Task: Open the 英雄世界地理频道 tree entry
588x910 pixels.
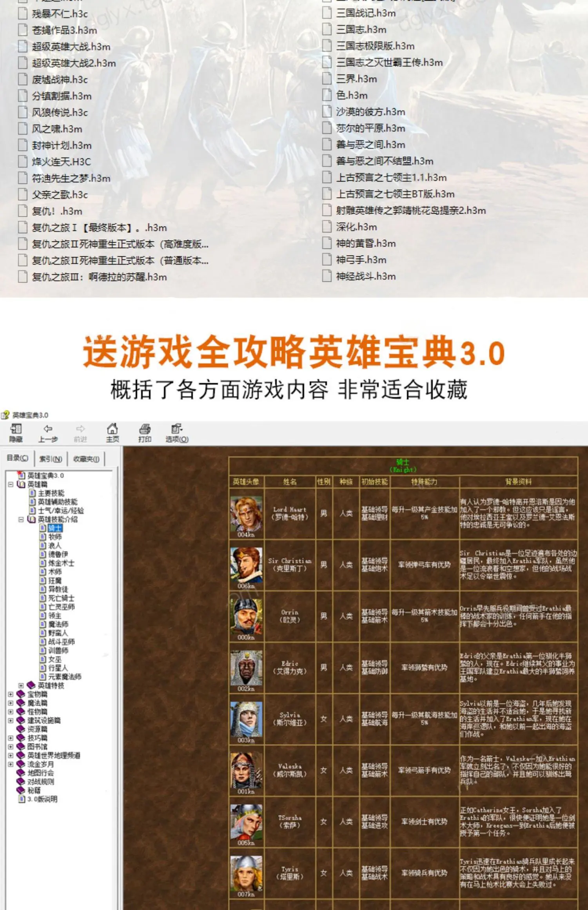Action: [54, 756]
